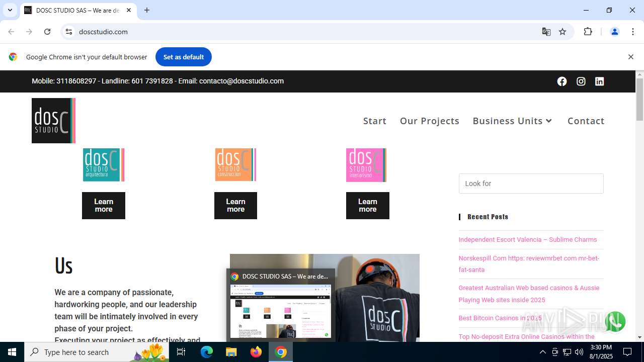
Task: Open Task View in the taskbar
Action: coord(181,352)
